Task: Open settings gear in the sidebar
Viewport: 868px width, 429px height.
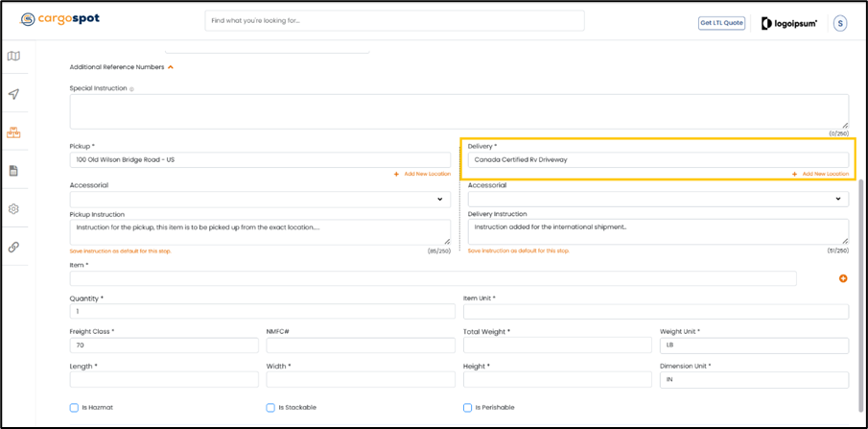Action: pyautogui.click(x=13, y=209)
